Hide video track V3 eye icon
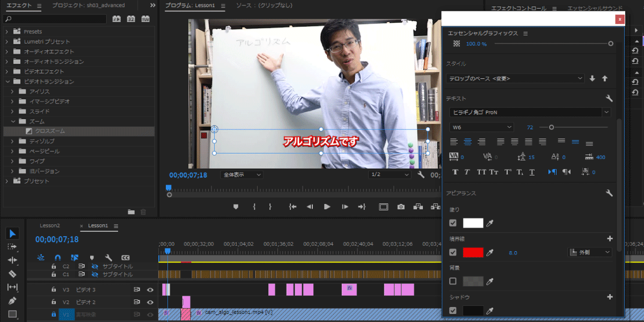644x322 pixels. tap(150, 290)
